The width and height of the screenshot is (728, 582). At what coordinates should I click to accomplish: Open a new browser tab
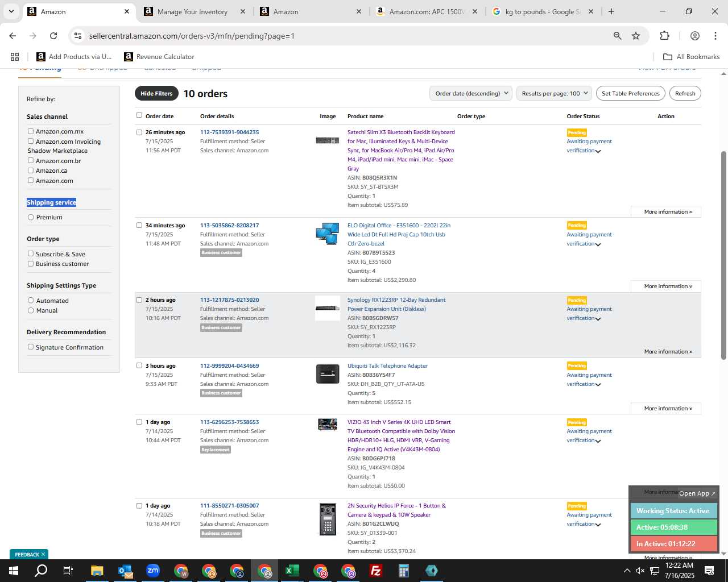click(611, 11)
